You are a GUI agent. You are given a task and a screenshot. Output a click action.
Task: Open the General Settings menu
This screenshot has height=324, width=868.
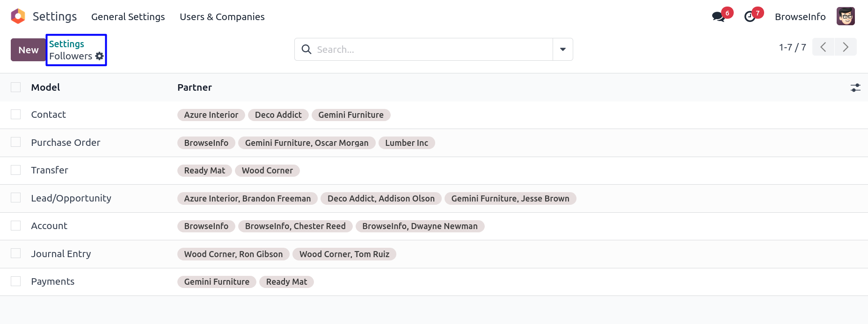point(128,17)
